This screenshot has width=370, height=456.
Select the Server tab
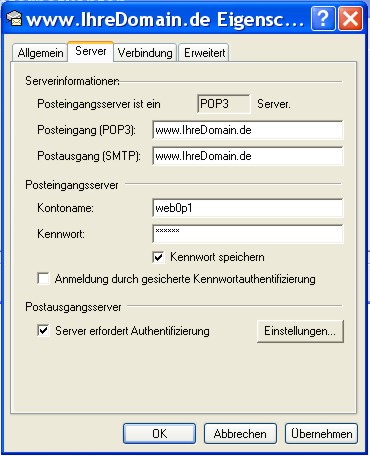pyautogui.click(x=91, y=51)
